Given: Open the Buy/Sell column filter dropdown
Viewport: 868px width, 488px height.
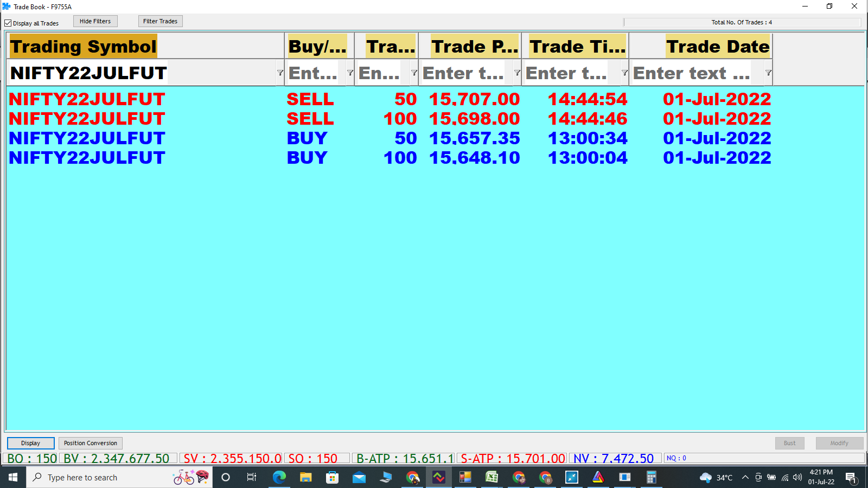Looking at the screenshot, I should pyautogui.click(x=350, y=73).
